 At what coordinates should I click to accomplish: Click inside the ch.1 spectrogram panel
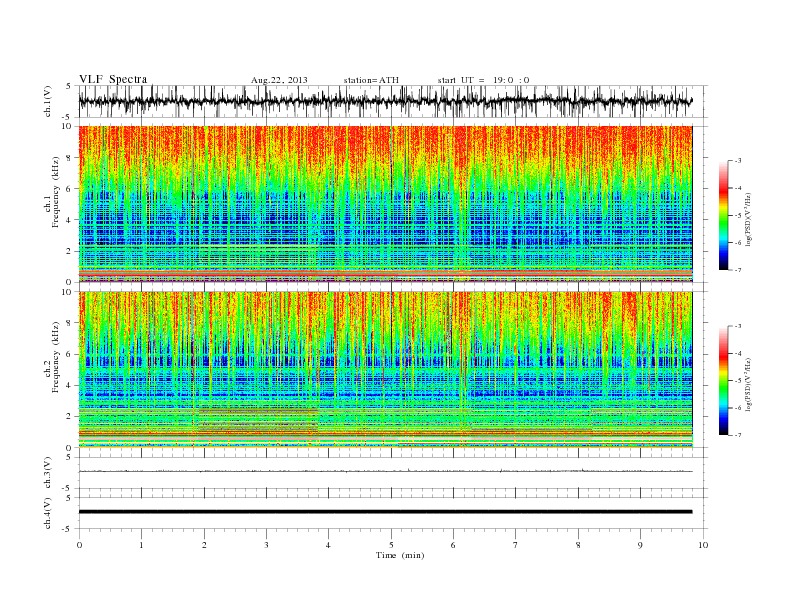[385, 204]
